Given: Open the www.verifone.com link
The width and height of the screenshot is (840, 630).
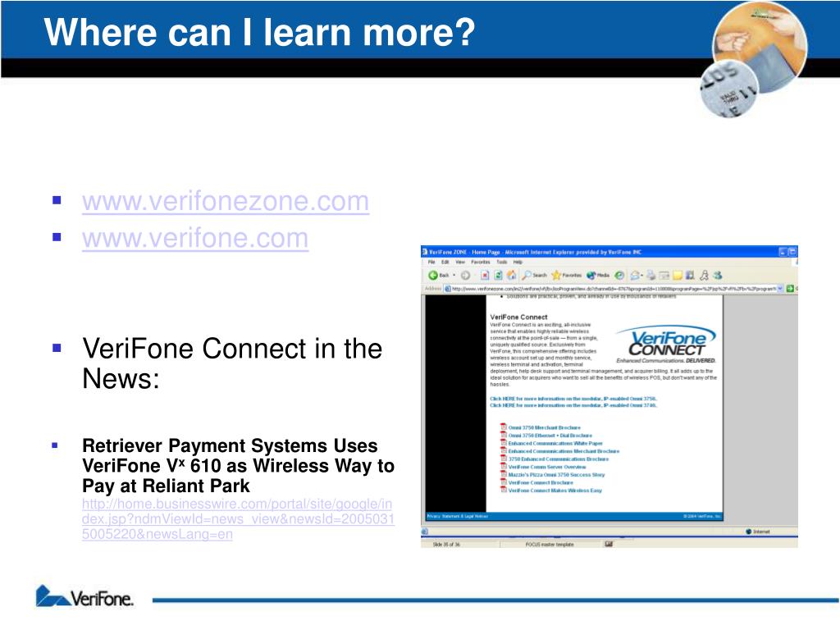Looking at the screenshot, I should click(x=195, y=239).
